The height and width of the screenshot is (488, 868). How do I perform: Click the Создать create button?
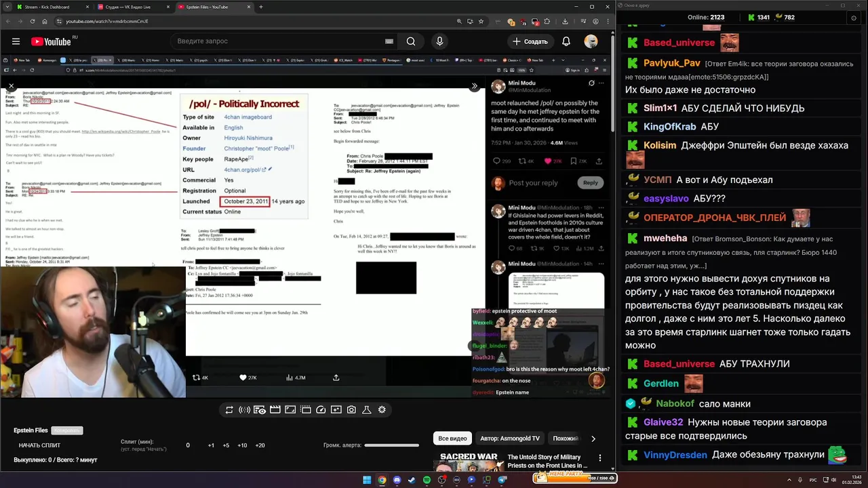pos(530,41)
